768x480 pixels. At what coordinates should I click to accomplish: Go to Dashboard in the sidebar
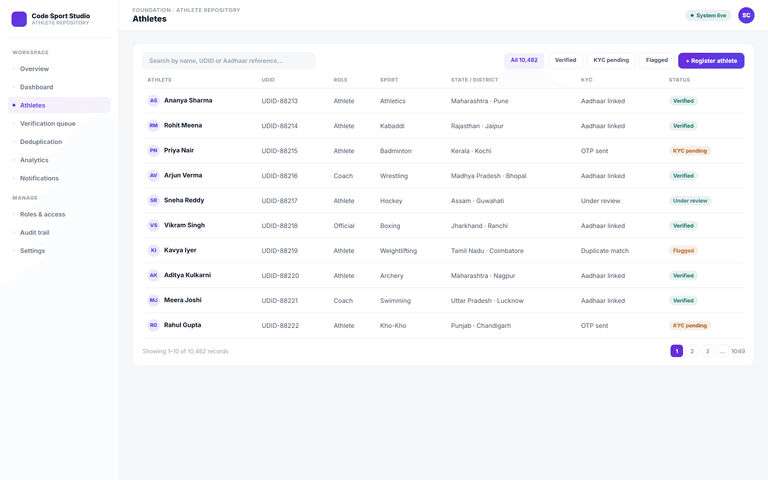point(59,87)
